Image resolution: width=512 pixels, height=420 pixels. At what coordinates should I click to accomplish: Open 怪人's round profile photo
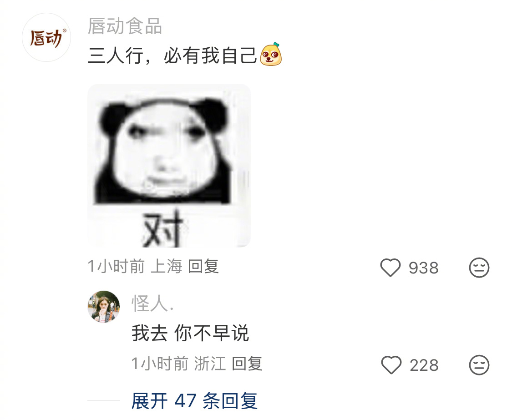pyautogui.click(x=104, y=307)
